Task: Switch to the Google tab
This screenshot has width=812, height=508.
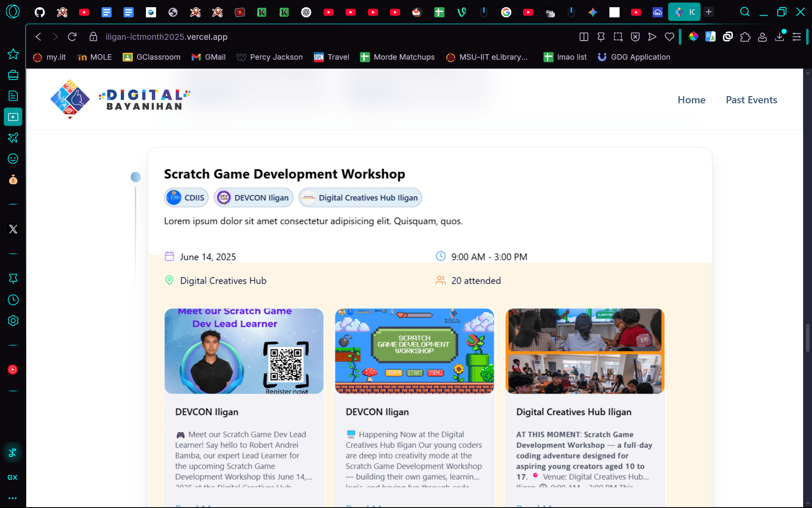Action: tap(506, 12)
